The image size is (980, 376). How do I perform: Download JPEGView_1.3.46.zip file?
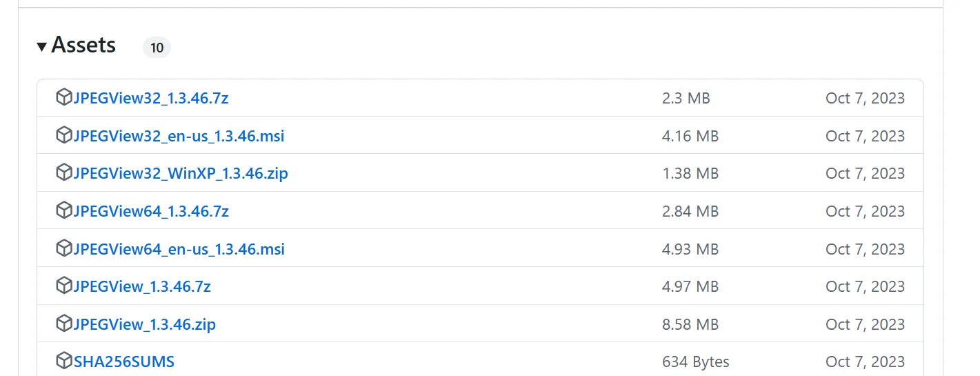145,324
